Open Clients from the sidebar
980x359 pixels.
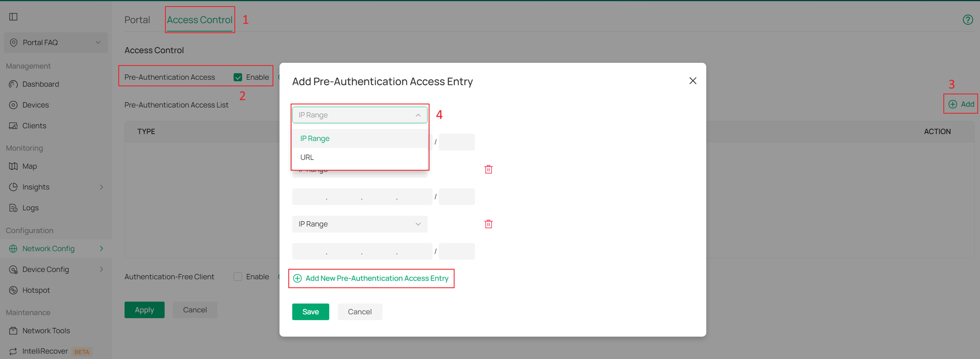click(34, 126)
